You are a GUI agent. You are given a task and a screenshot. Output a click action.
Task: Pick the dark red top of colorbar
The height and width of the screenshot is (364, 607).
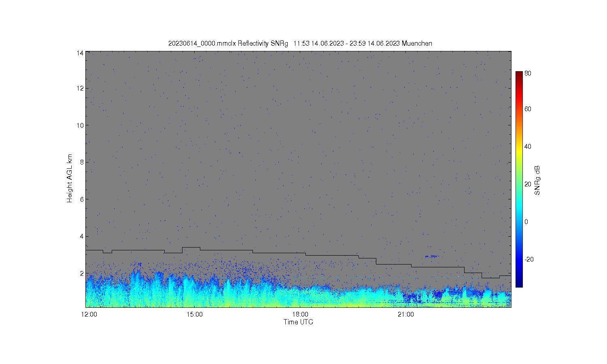519,74
